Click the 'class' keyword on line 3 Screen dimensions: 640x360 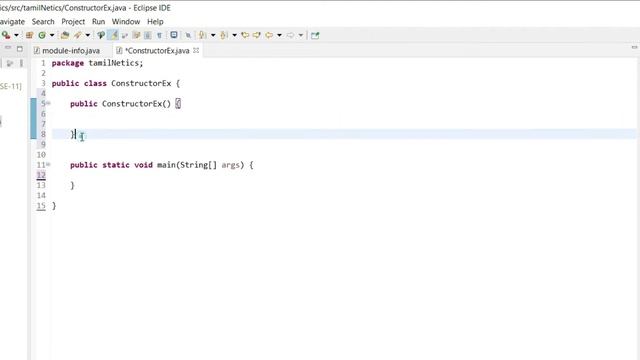(95, 83)
